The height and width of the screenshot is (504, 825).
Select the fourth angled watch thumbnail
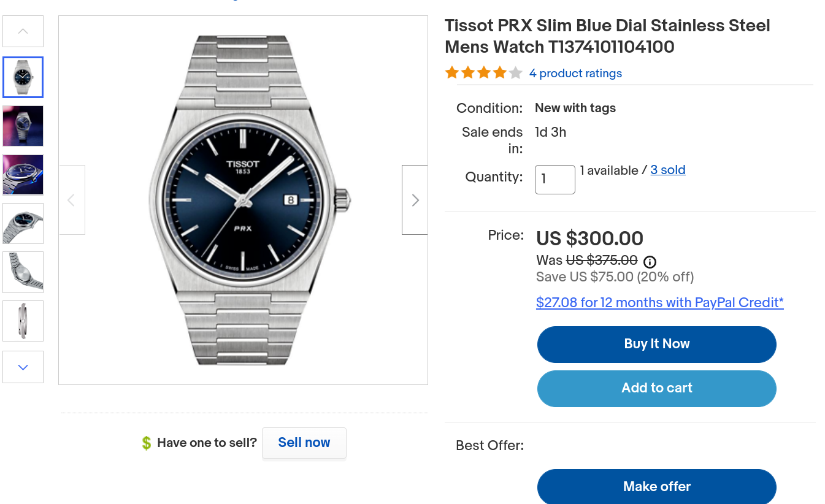tap(23, 223)
